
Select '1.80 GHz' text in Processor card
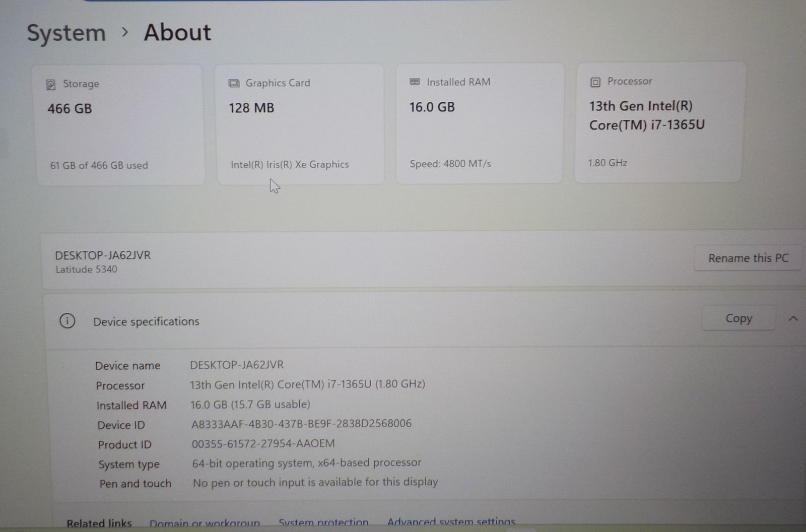pyautogui.click(x=608, y=163)
